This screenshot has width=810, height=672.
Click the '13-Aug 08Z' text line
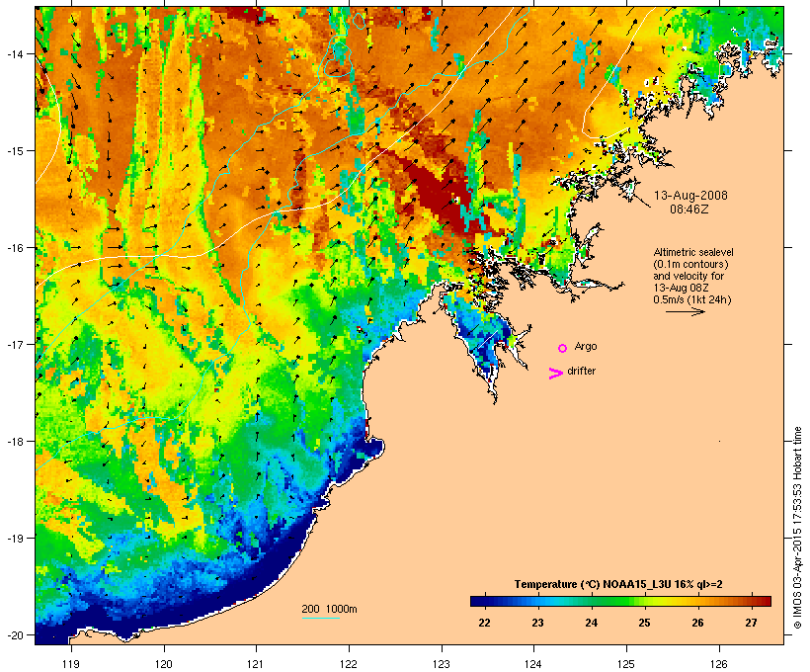pyautogui.click(x=681, y=288)
